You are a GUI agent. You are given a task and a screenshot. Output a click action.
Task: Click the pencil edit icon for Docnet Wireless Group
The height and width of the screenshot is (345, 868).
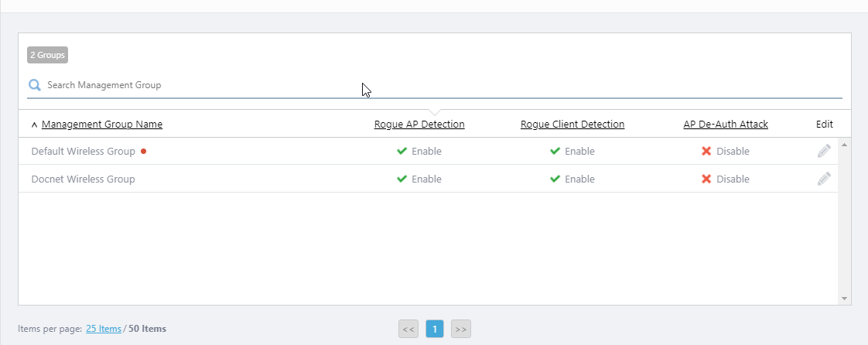click(824, 179)
